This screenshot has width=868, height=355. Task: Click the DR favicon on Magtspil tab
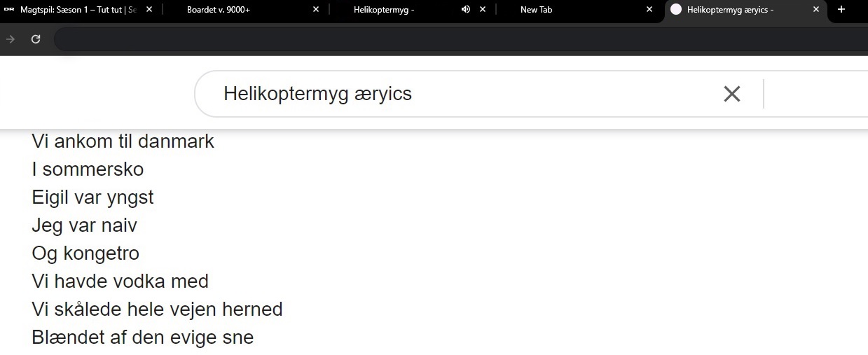coord(9,10)
